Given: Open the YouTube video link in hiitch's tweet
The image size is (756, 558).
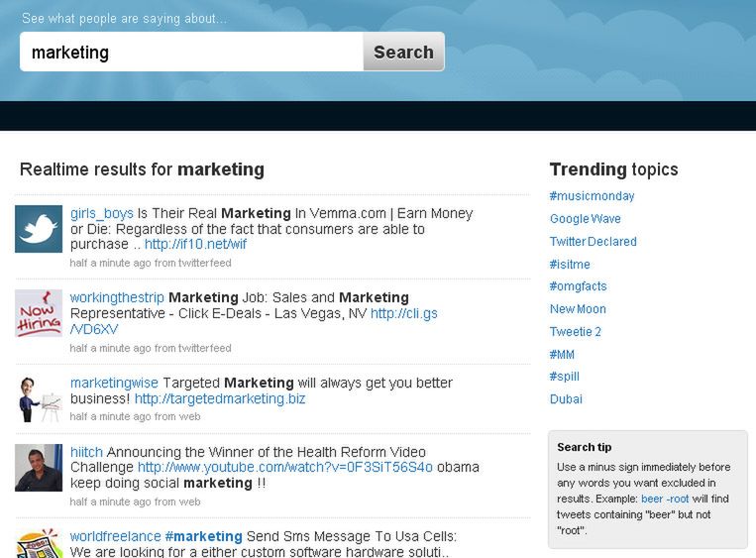Looking at the screenshot, I should pyautogui.click(x=285, y=468).
